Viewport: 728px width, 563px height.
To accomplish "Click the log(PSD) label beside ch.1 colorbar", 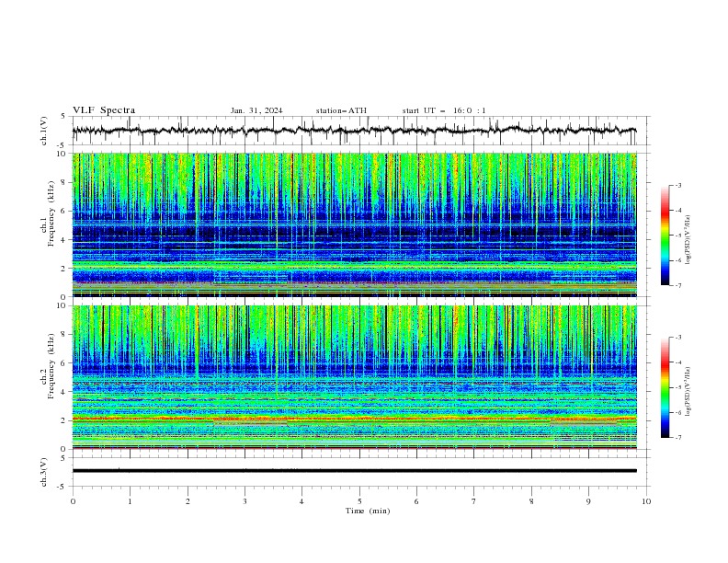I will [688, 240].
